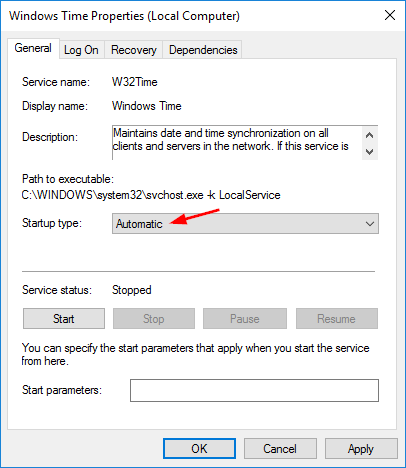Confirm changes with the OK button

pyautogui.click(x=199, y=449)
